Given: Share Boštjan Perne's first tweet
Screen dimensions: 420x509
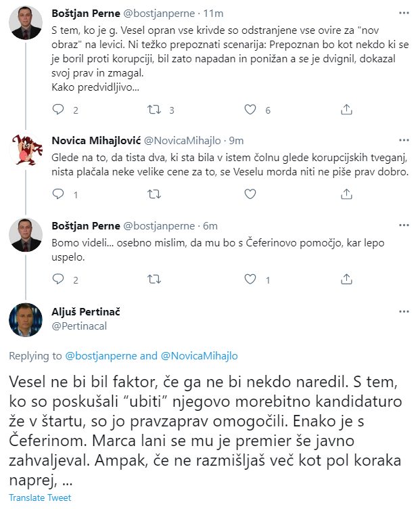Looking at the screenshot, I should [x=346, y=110].
